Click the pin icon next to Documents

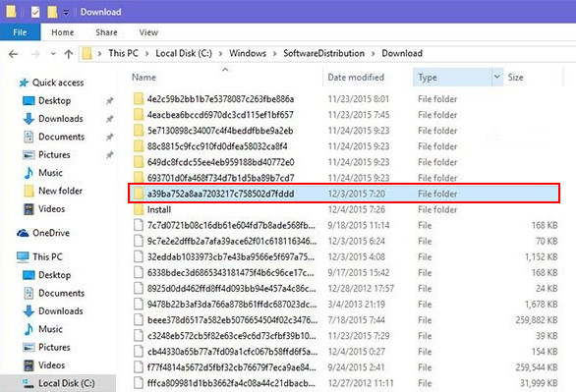click(x=109, y=137)
